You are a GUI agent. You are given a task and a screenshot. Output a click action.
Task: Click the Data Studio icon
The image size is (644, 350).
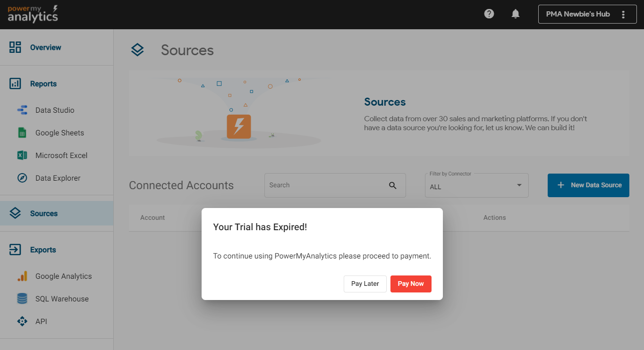coord(22,110)
